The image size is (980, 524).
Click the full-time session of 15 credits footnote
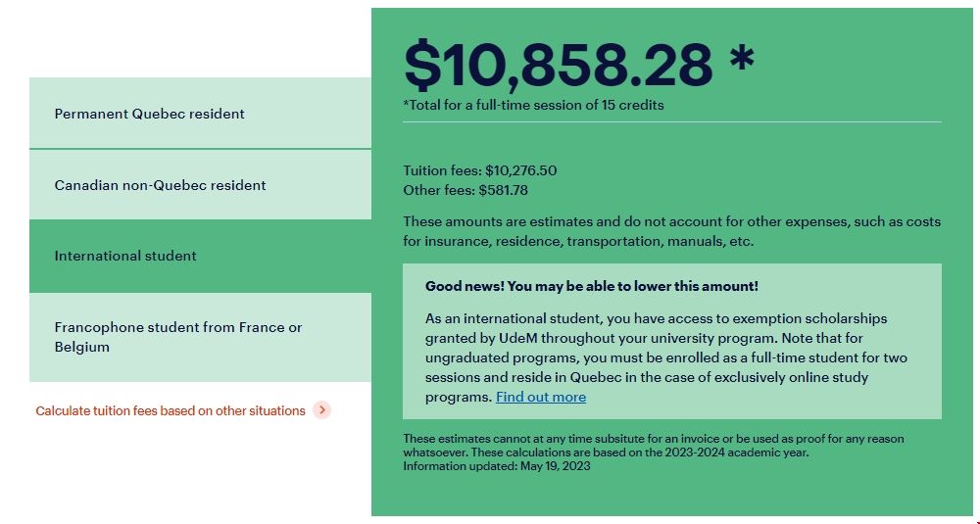click(533, 105)
